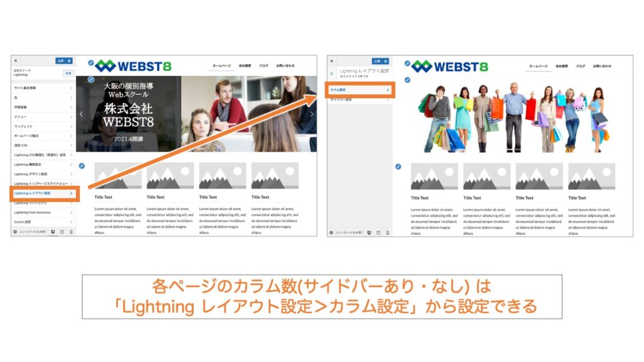Click the WEBST8 header logo

click(x=132, y=64)
